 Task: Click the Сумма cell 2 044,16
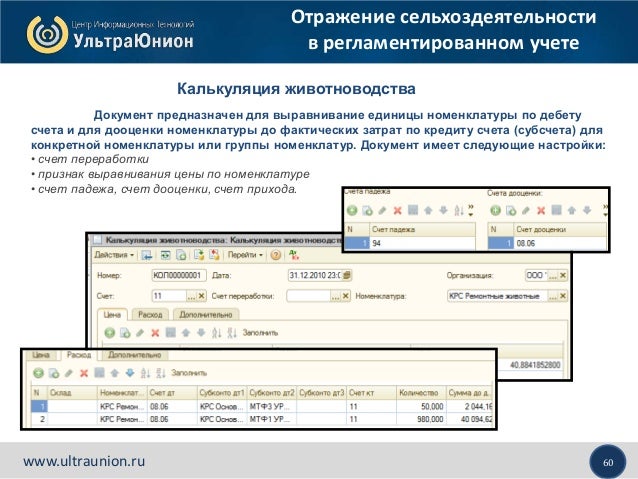tap(470, 406)
